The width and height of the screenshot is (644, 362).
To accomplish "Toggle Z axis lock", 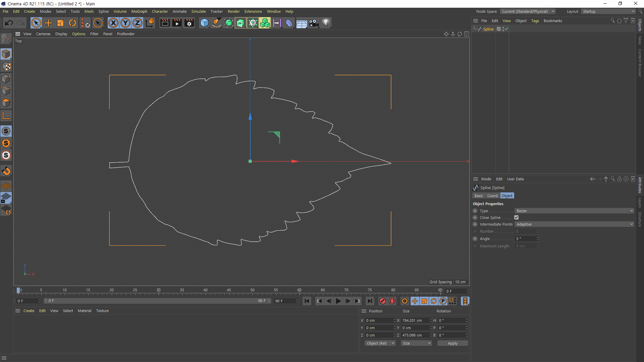I will 138,23.
